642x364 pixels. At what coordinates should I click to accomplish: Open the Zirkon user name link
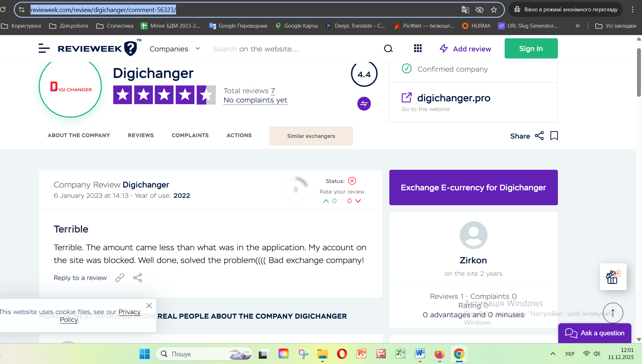coord(473,261)
